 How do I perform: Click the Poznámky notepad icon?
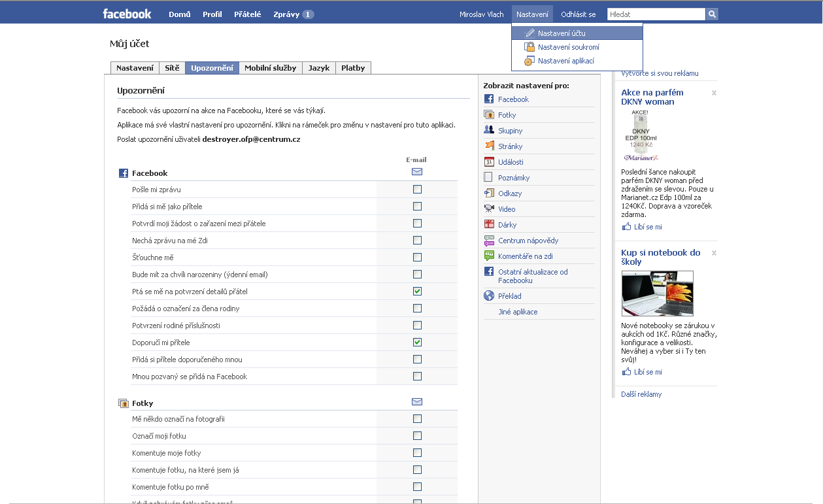pos(489,178)
